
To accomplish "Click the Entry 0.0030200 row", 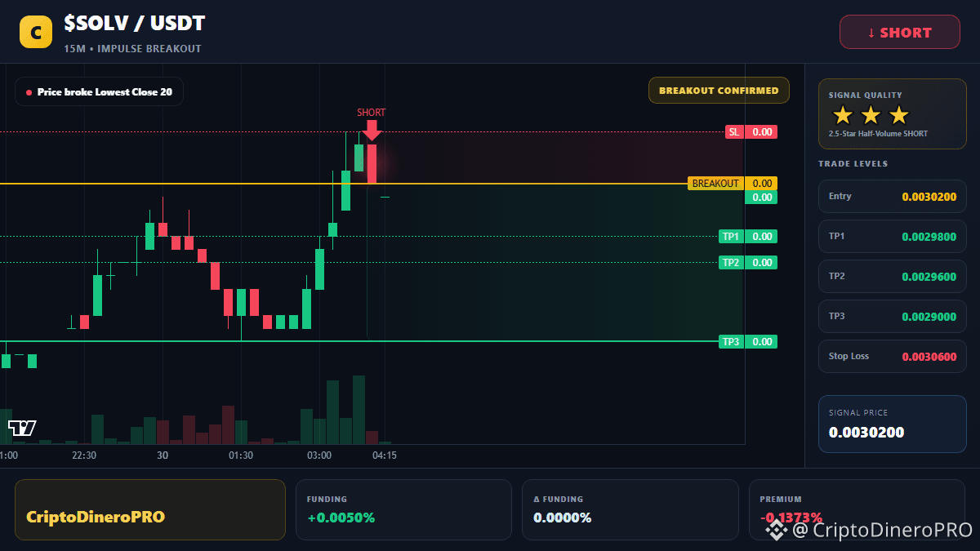I will click(x=892, y=197).
